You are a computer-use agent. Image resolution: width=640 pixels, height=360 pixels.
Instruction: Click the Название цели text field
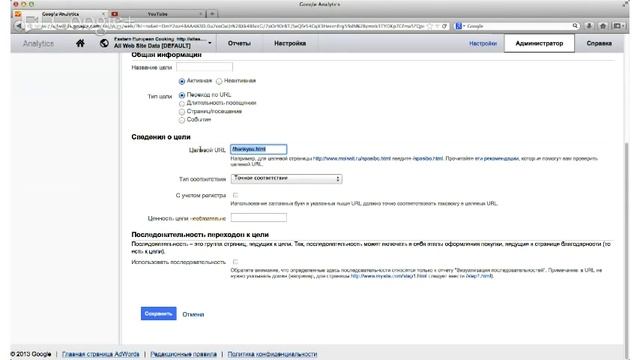(204, 67)
